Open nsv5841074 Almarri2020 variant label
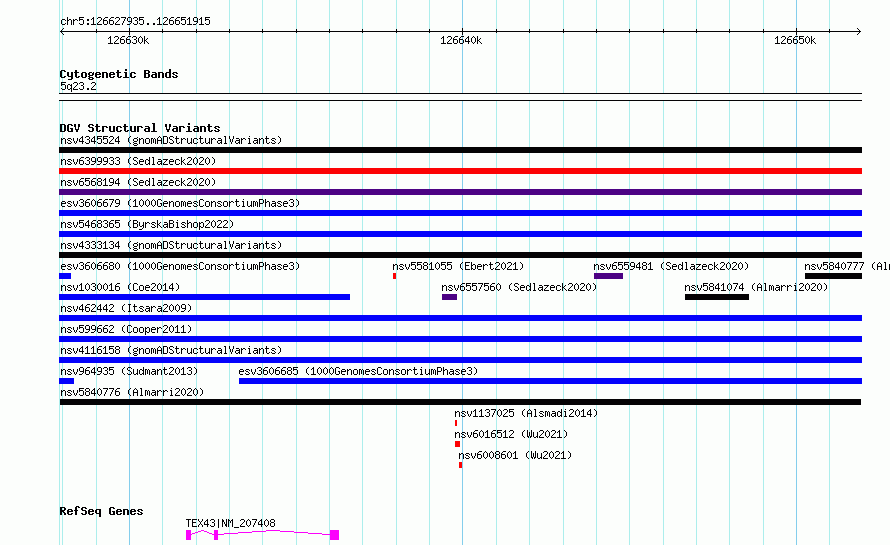Image resolution: width=890 pixels, height=545 pixels. coord(756,287)
